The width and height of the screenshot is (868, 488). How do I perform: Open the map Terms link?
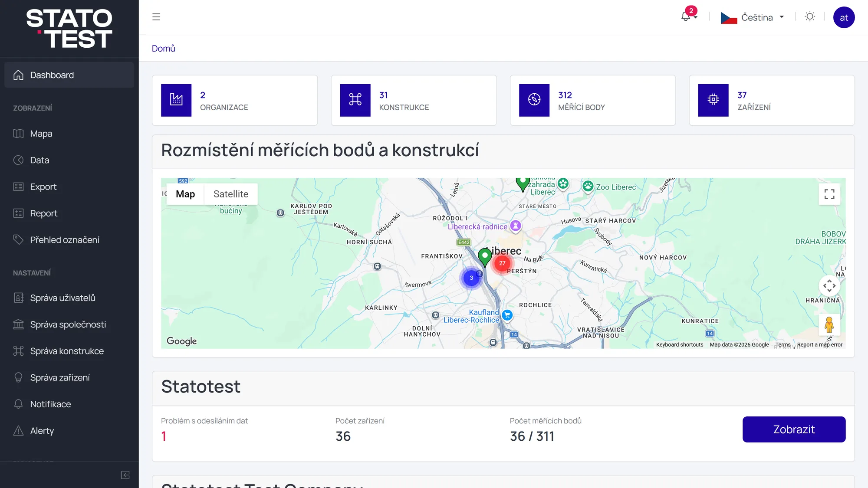pyautogui.click(x=783, y=345)
